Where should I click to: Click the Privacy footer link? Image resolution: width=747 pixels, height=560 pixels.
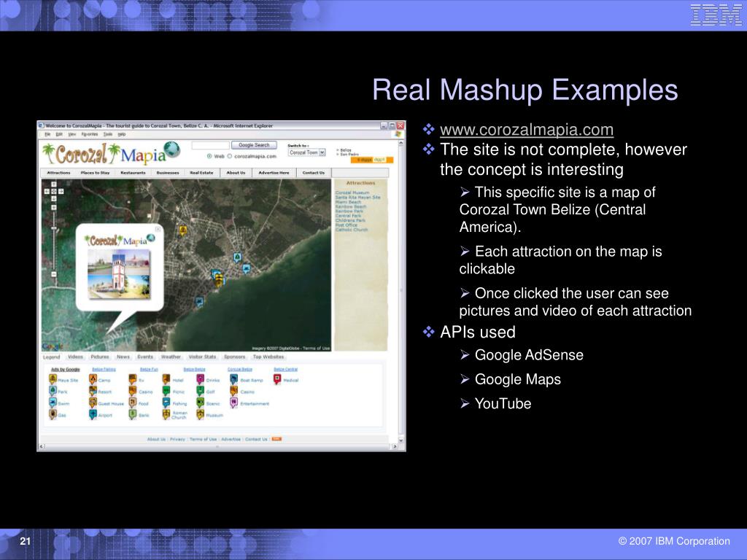pyautogui.click(x=177, y=439)
